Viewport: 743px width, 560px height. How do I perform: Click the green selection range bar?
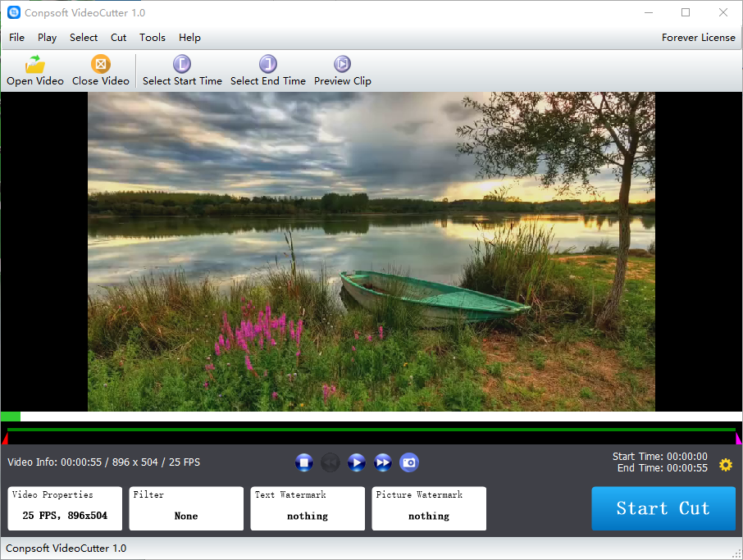371,430
